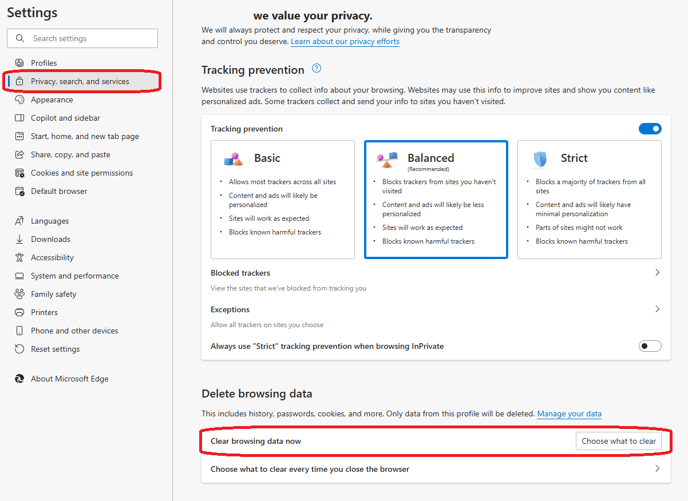688x501 pixels.
Task: Open Learn about our privacy efforts link
Action: (345, 41)
